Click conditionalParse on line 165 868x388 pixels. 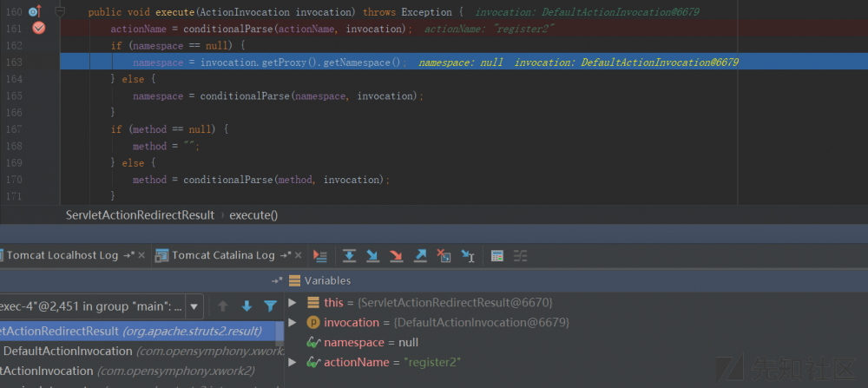[246, 96]
